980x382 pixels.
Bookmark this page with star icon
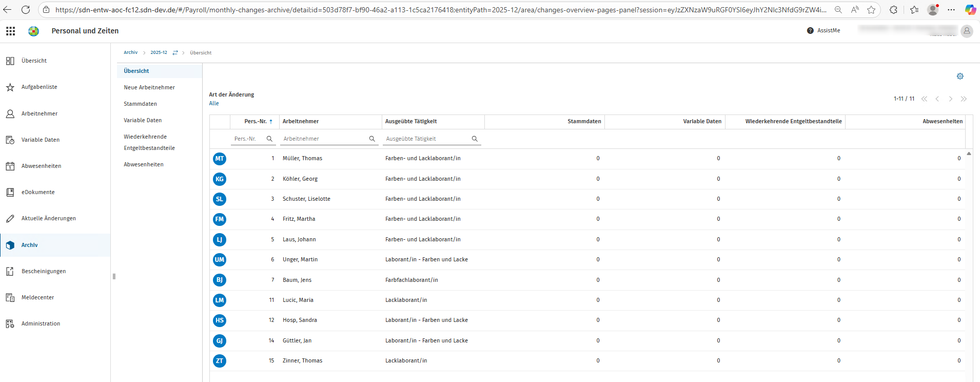tap(871, 10)
